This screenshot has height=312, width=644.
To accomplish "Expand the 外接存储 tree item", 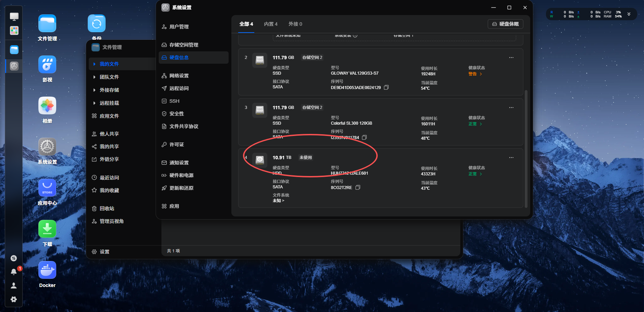I will [x=94, y=90].
